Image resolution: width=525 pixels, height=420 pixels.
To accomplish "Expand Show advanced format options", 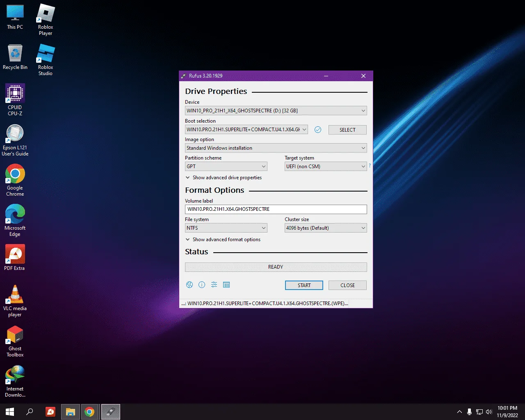I will tap(223, 240).
